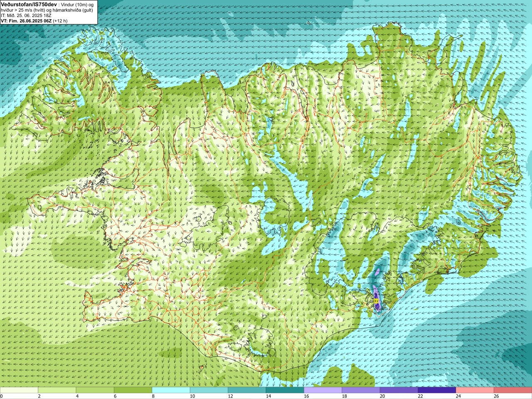Click the 'Veðurstofan/IS750dev' title text

coord(29,4)
